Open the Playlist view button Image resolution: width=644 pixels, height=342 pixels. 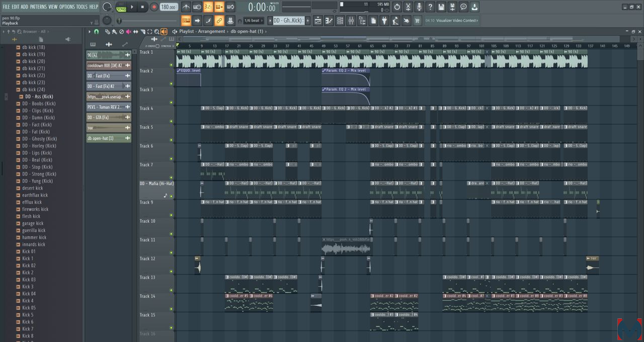coord(318,21)
